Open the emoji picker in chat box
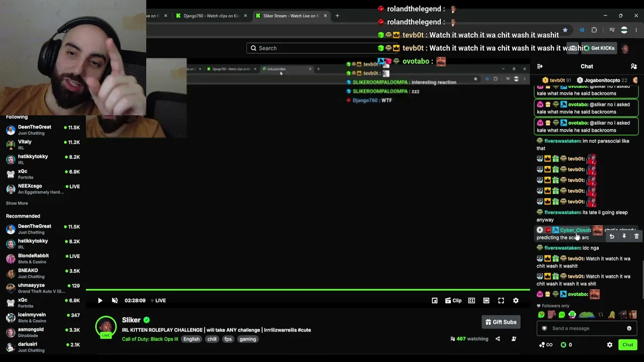Screen dimensions: 644x362 [x=629, y=328]
